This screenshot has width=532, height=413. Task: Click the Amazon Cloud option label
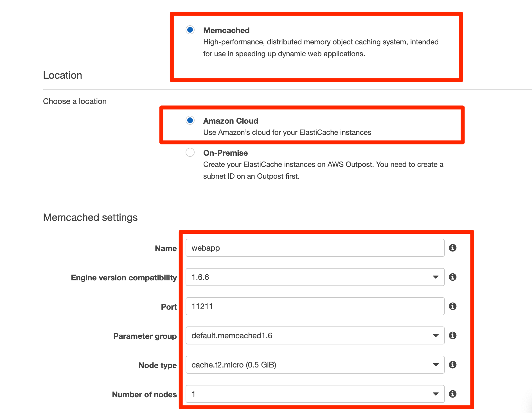(231, 121)
